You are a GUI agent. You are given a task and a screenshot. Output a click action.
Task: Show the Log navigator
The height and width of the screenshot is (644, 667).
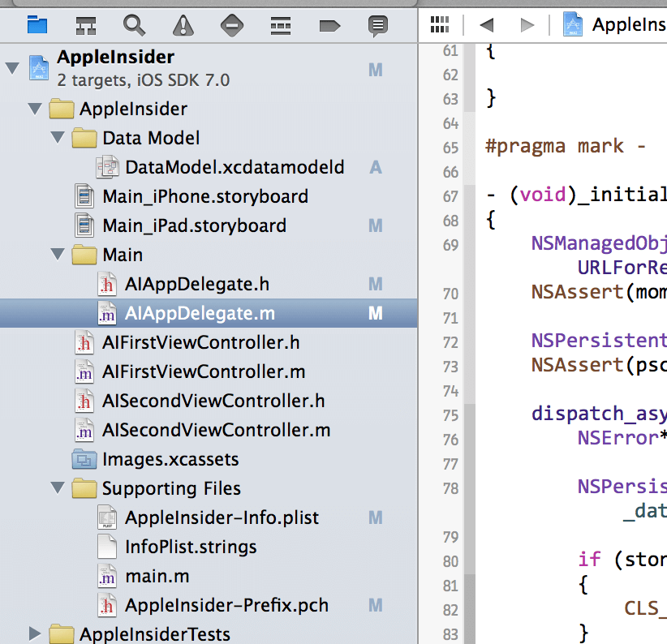(378, 25)
